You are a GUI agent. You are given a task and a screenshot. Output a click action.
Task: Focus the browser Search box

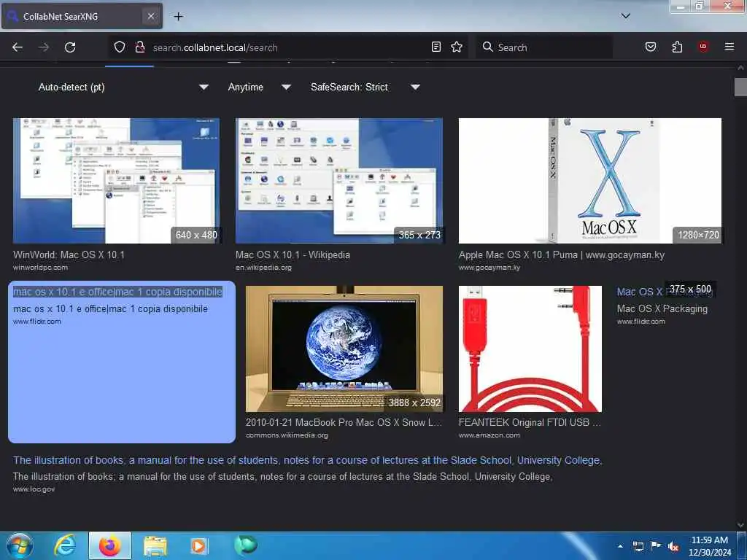(x=544, y=47)
